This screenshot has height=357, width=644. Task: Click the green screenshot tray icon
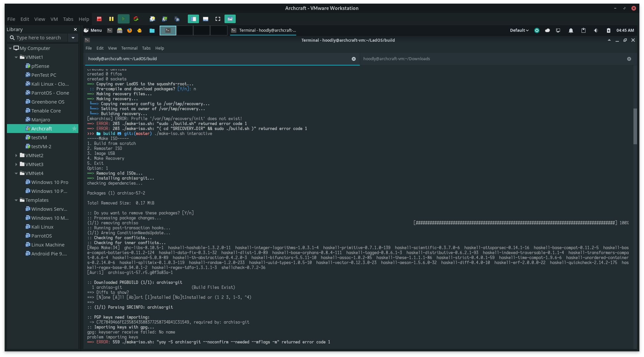(x=537, y=30)
